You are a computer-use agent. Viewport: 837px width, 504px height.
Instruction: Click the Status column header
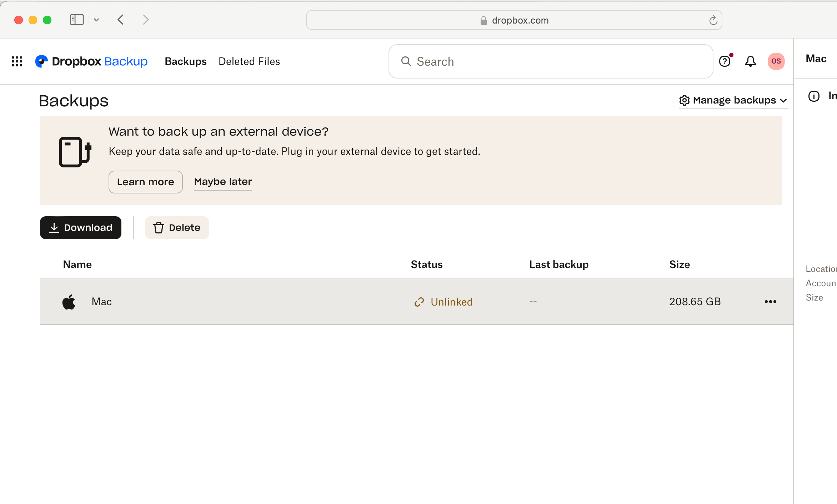click(427, 264)
